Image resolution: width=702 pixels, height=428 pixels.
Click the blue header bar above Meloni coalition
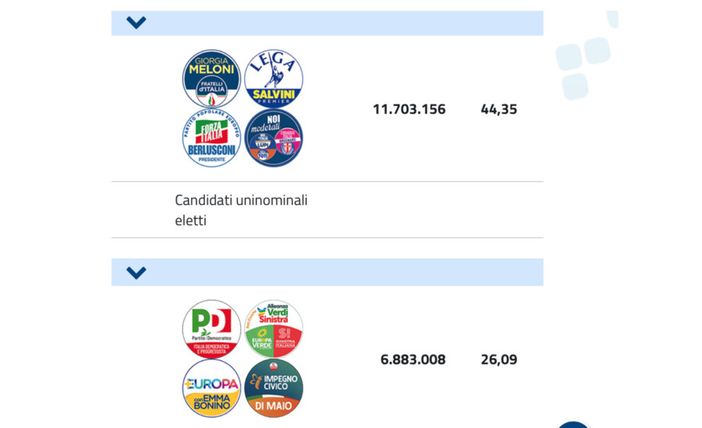point(340,23)
